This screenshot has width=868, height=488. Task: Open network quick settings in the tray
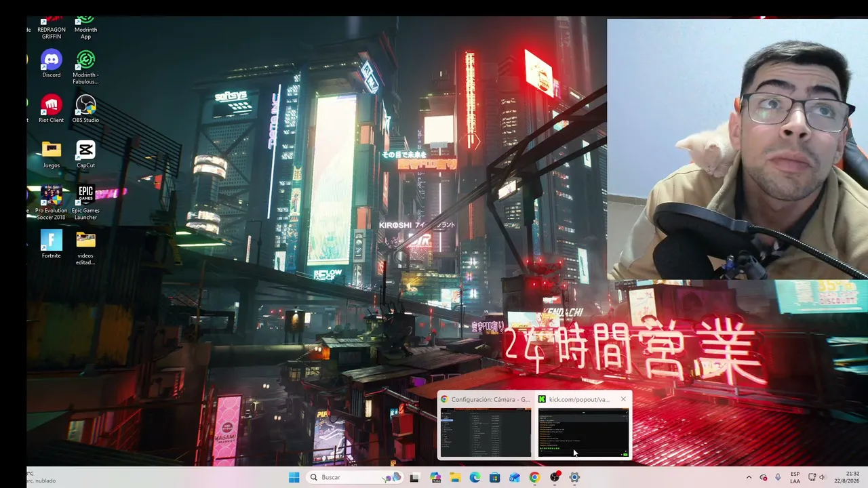pyautogui.click(x=812, y=477)
